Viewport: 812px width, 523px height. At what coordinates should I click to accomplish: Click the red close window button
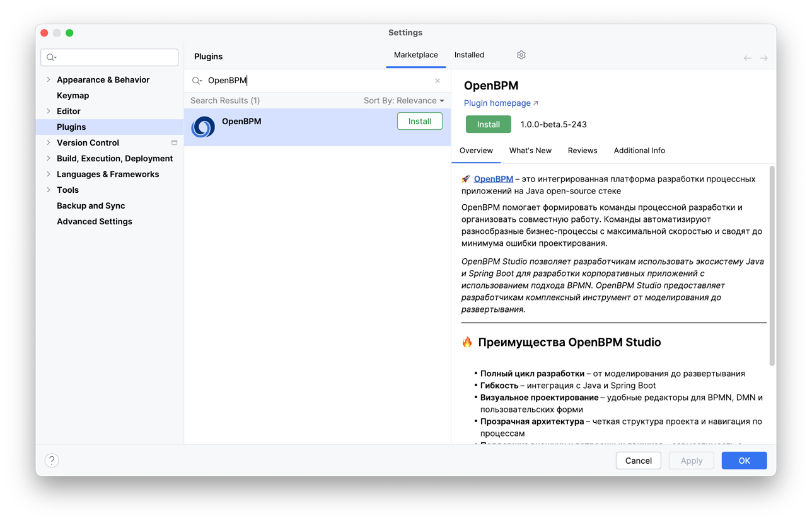pos(44,33)
